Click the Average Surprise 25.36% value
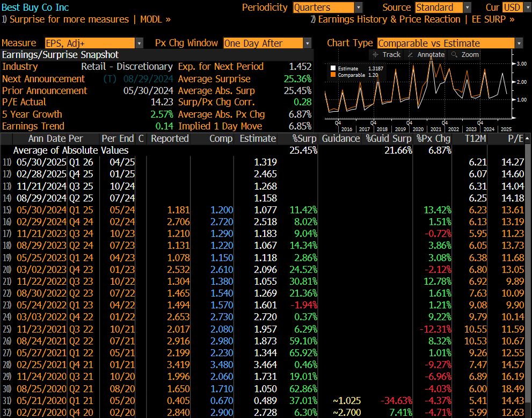 pos(297,79)
